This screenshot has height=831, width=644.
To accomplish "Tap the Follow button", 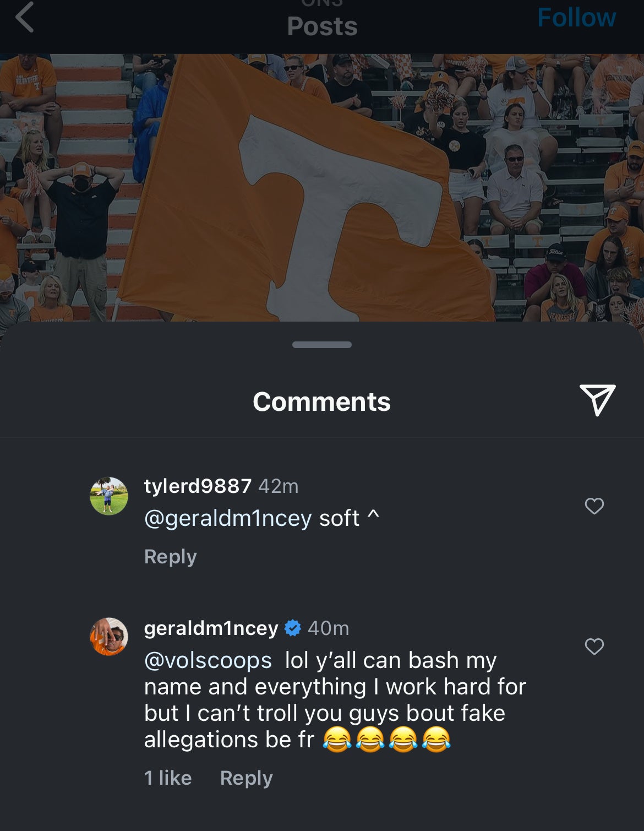I will coord(576,18).
